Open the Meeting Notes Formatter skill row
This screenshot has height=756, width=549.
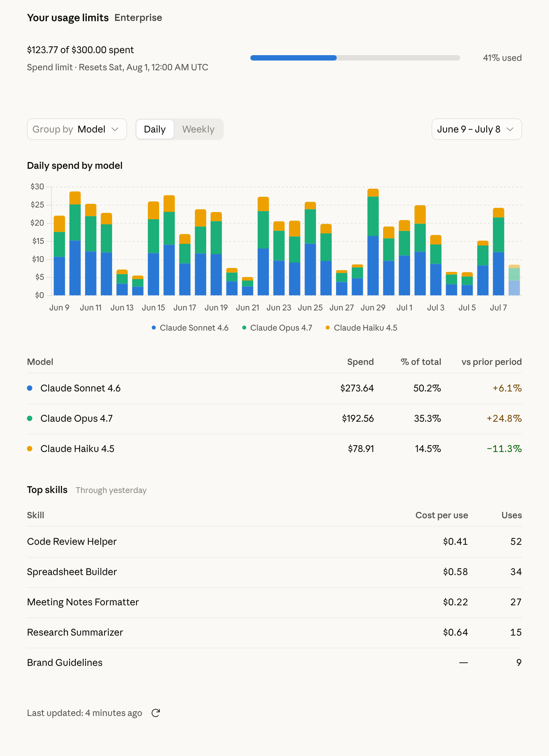tap(274, 602)
